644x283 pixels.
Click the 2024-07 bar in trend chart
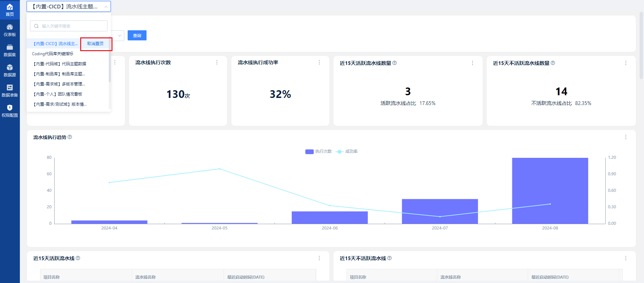[440, 211]
